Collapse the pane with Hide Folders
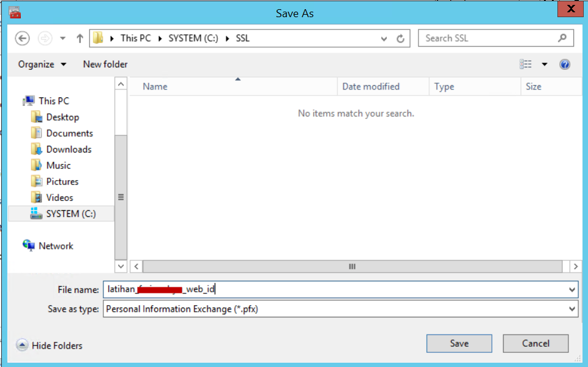 pos(50,346)
